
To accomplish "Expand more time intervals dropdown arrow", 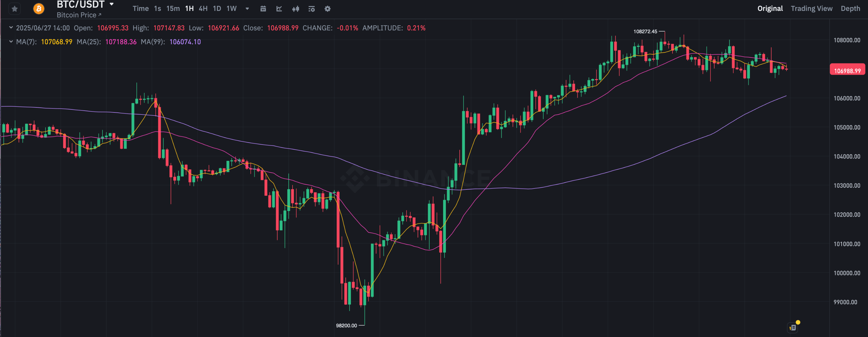I will (247, 9).
